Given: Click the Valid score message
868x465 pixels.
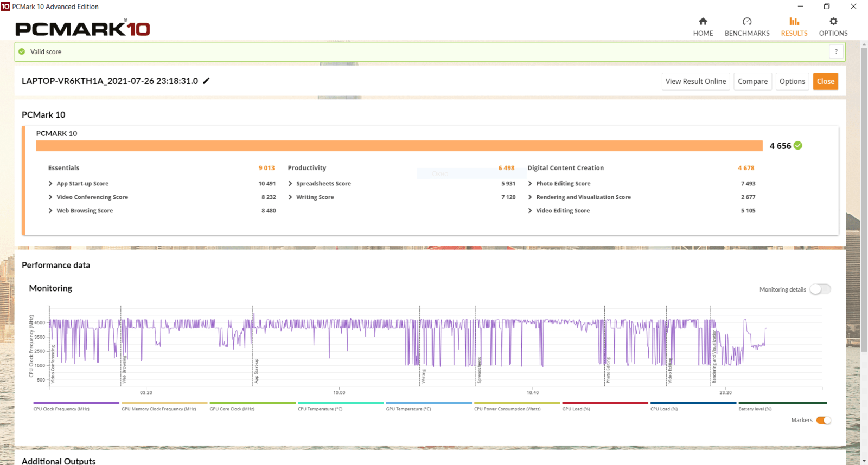Looking at the screenshot, I should [x=46, y=52].
